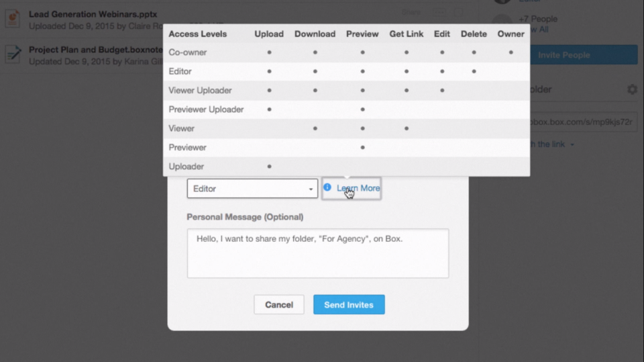Viewport: 644px width, 362px height.
Task: Click the Learn More link
Action: pyautogui.click(x=358, y=188)
